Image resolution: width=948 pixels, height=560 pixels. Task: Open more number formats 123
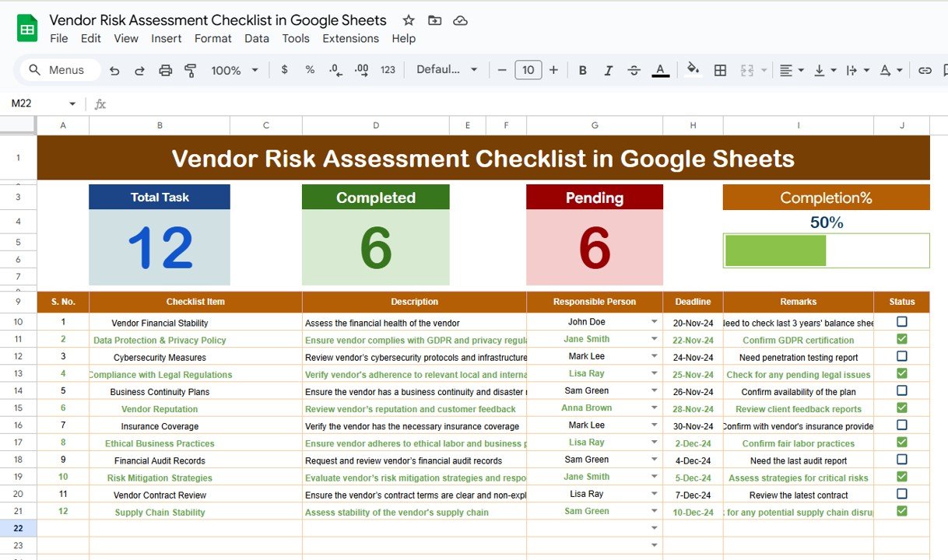click(388, 70)
